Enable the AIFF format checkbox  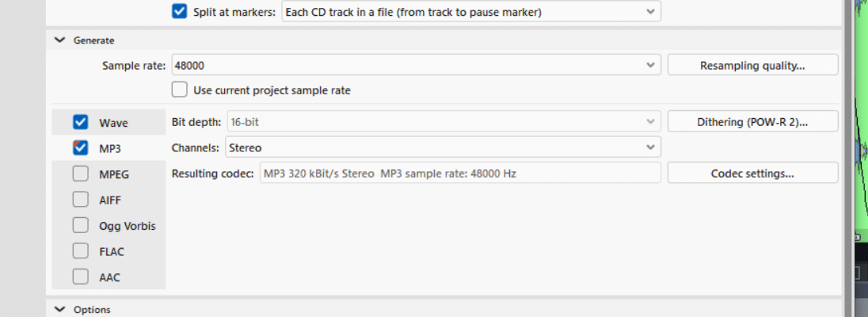80,200
